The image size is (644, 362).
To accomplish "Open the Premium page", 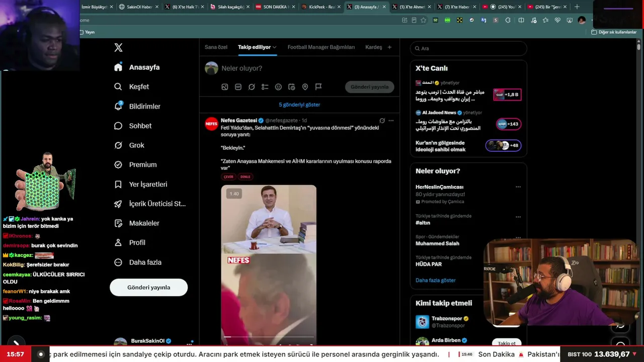I will (135, 164).
